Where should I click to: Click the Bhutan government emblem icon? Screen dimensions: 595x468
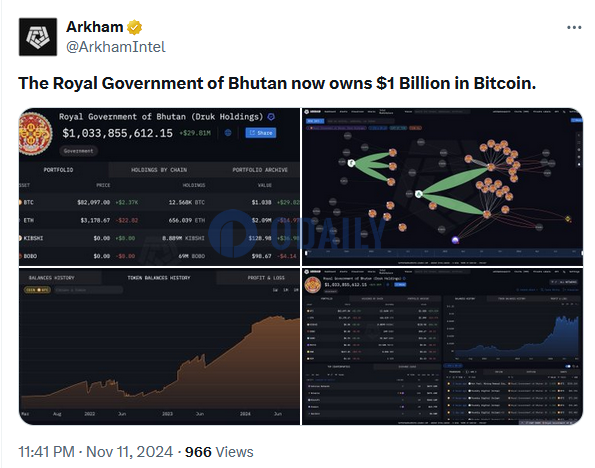tap(35, 134)
